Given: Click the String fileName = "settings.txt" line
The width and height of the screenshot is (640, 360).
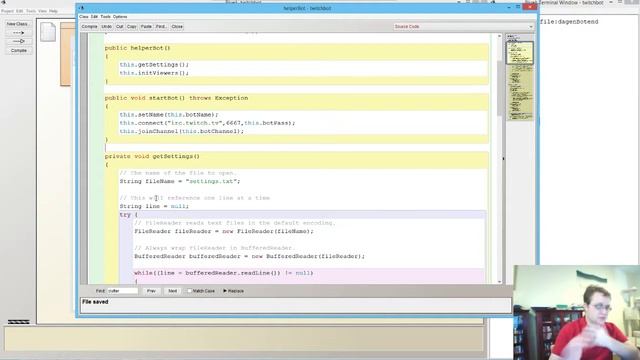Looking at the screenshot, I should (180, 181).
